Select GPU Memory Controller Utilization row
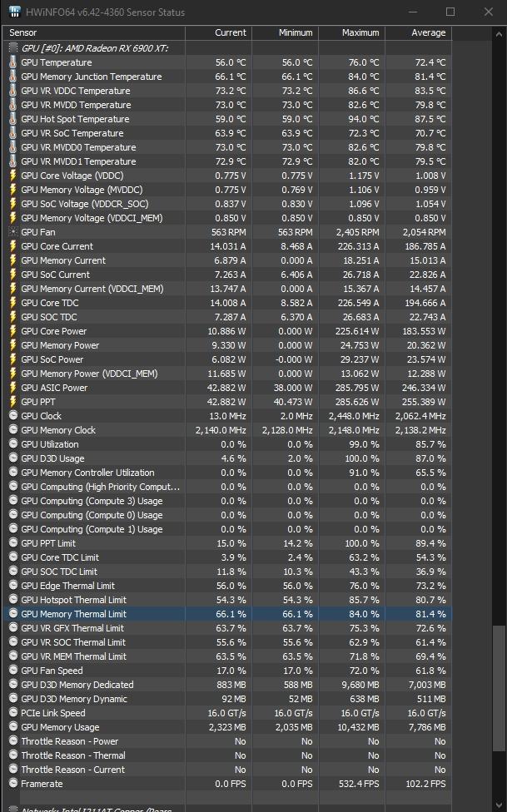Viewport: 507px width, 812px height. (x=228, y=473)
